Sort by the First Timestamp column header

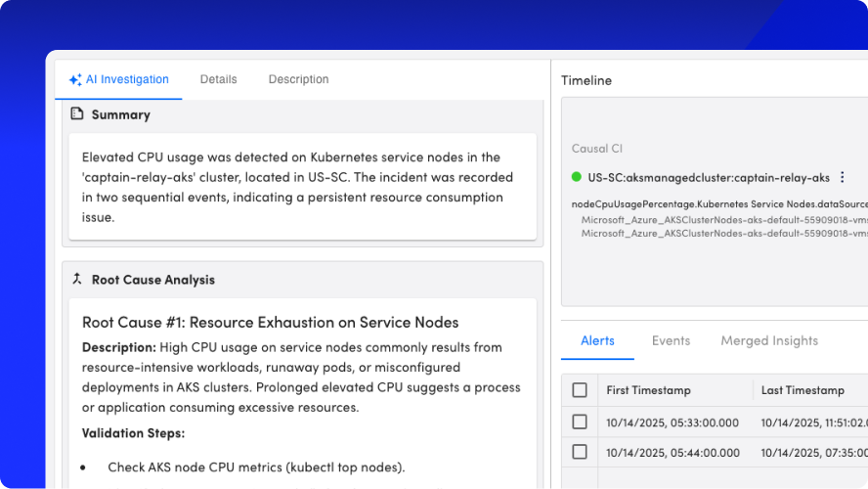648,390
